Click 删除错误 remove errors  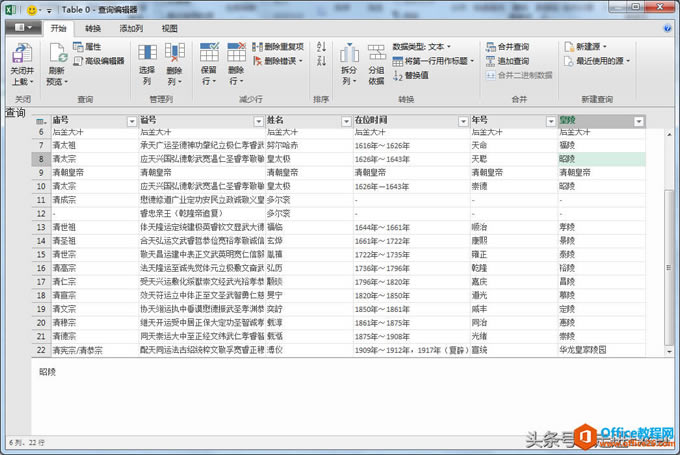pyautogui.click(x=278, y=61)
